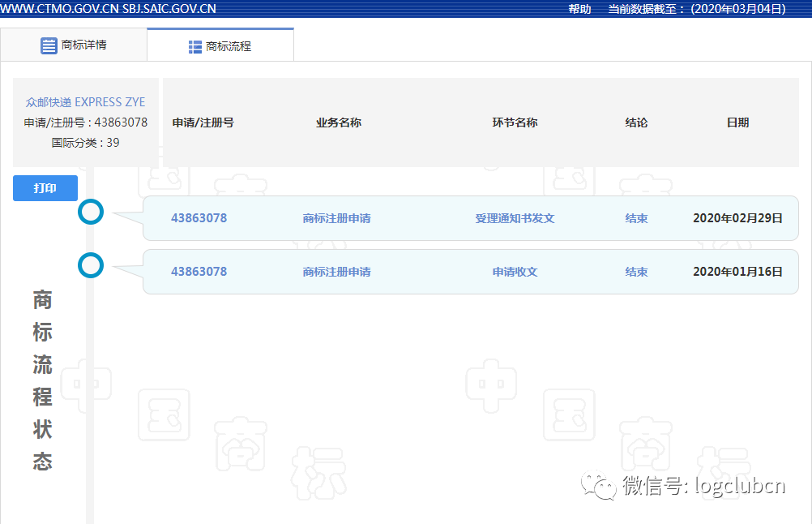
Task: Switch to the 商标详情 tab
Action: [73, 45]
